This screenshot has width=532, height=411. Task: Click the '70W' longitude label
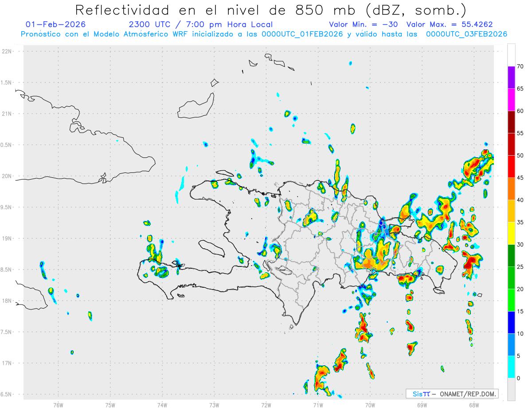[370, 405]
